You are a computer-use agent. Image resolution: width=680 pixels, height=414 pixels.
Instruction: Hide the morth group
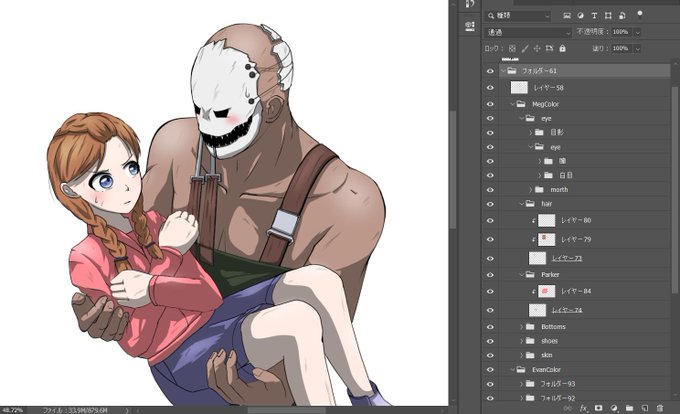(490, 189)
